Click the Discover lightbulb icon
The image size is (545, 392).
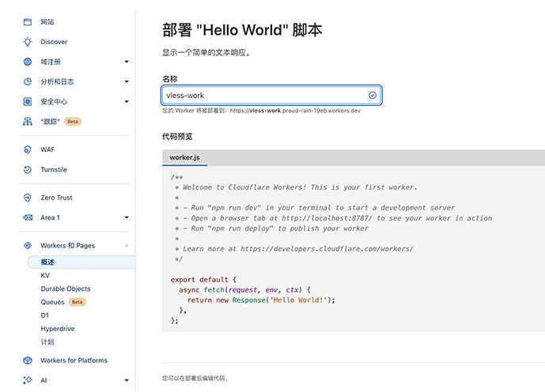(28, 42)
